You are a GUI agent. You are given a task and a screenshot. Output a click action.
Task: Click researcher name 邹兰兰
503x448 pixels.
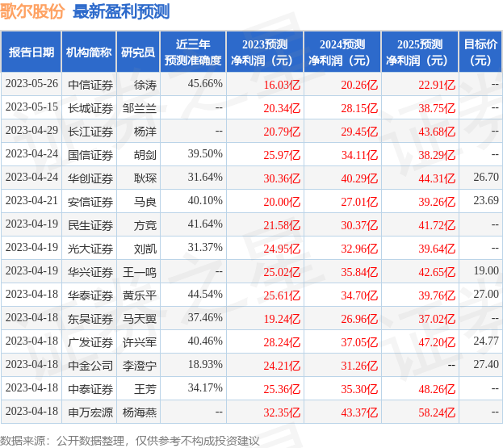click(139, 108)
